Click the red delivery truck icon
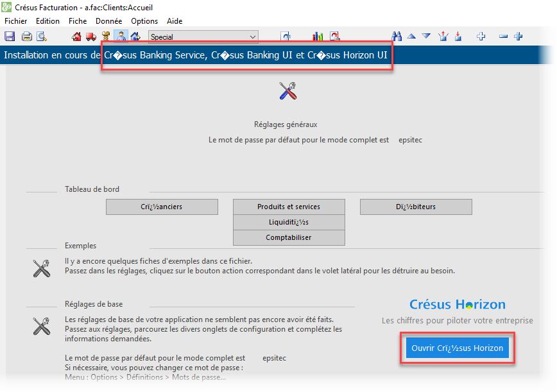This screenshot has height=392, width=557. point(91,36)
